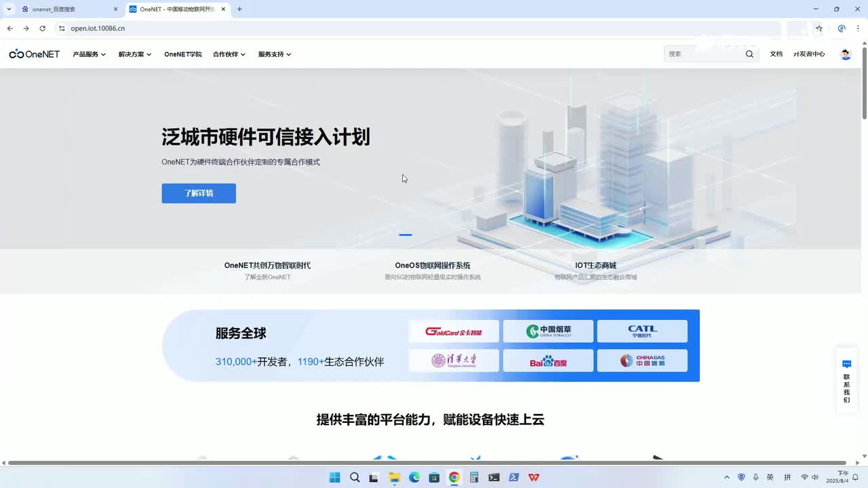Click the 清华大学 partner logo
868x488 pixels.
pyautogui.click(x=454, y=361)
